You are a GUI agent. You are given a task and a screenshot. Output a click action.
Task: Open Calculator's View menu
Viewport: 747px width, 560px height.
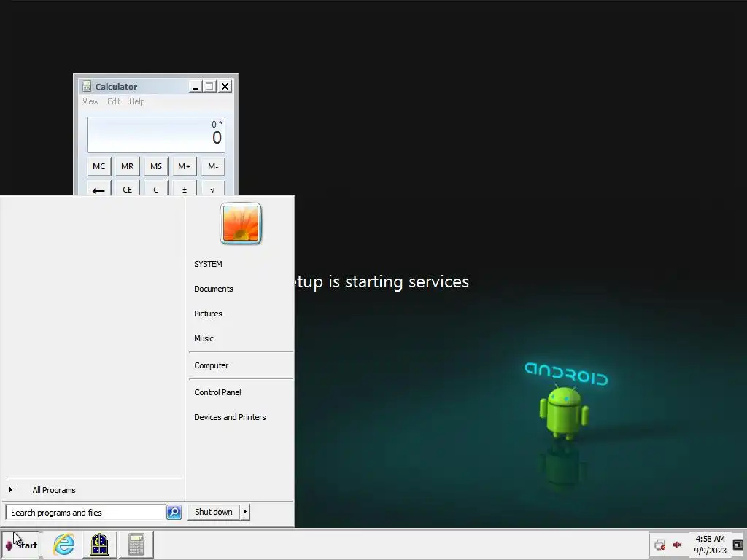(90, 101)
